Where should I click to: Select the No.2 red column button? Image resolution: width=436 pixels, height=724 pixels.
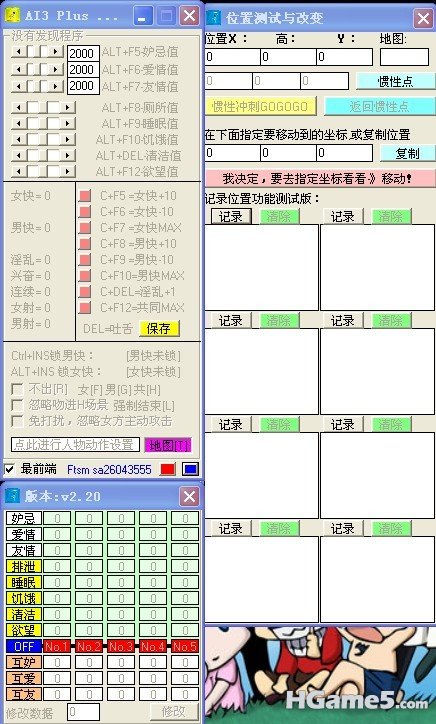[89, 646]
